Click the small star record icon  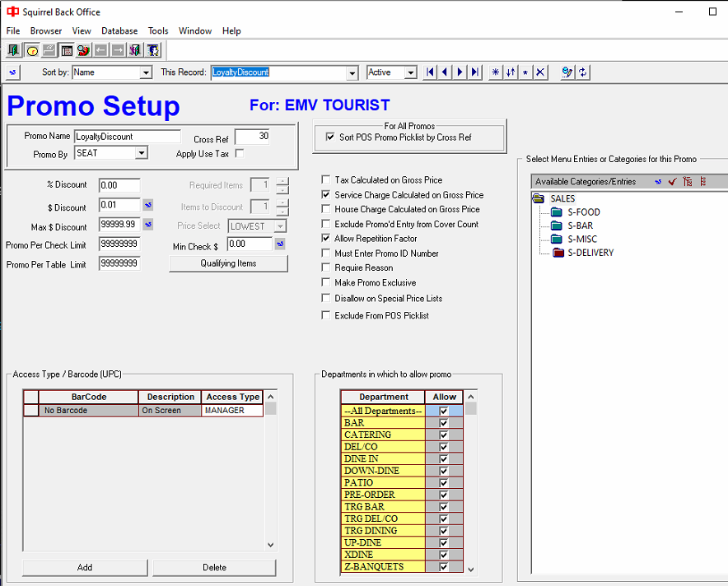pos(525,72)
